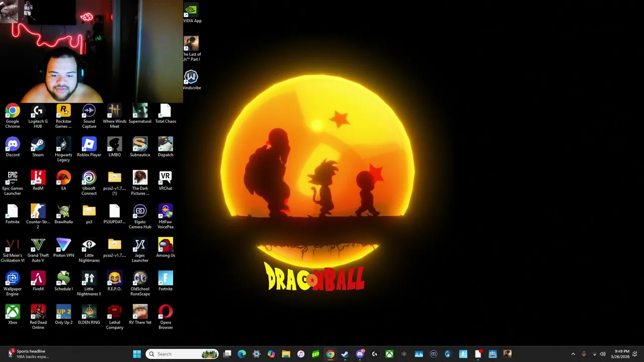Screen dimensions: 644x362
Task: Select the Supernatural desktop icon
Action: pyautogui.click(x=140, y=114)
